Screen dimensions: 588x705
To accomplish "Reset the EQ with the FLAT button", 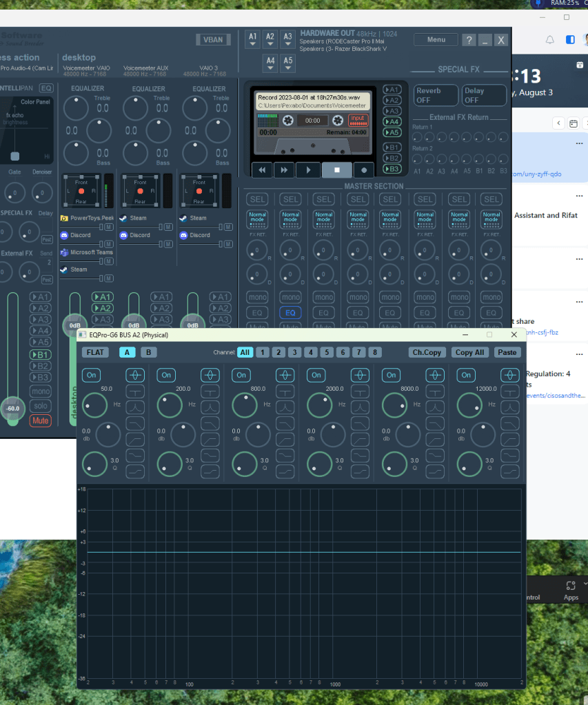I will [x=95, y=353].
